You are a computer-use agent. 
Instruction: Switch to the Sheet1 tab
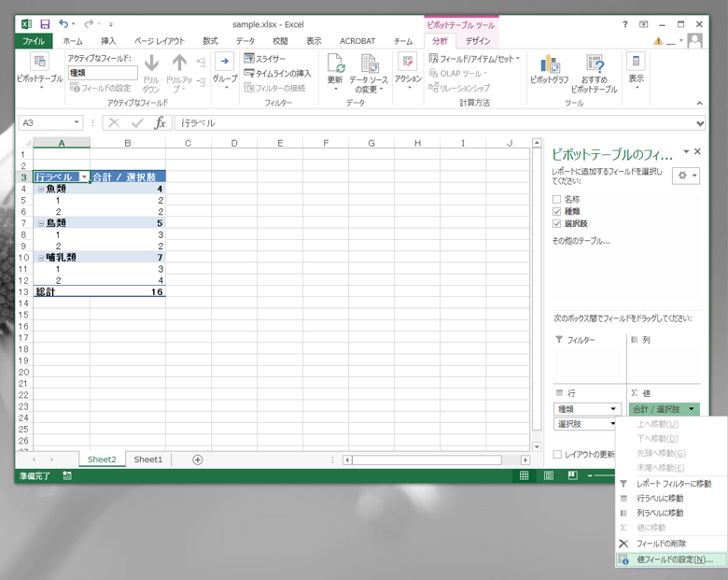pos(148,460)
